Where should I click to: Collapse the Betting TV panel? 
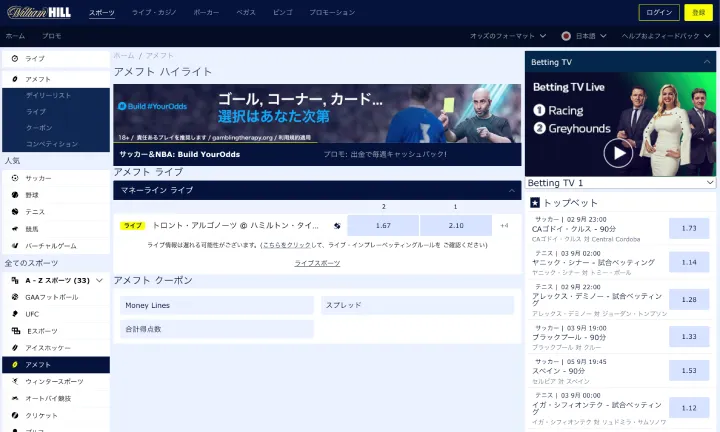click(707, 62)
